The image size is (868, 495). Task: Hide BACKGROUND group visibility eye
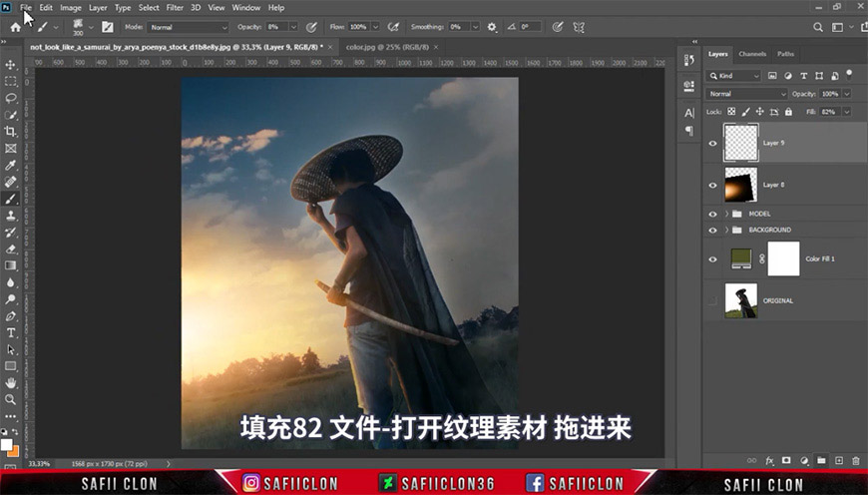point(713,230)
